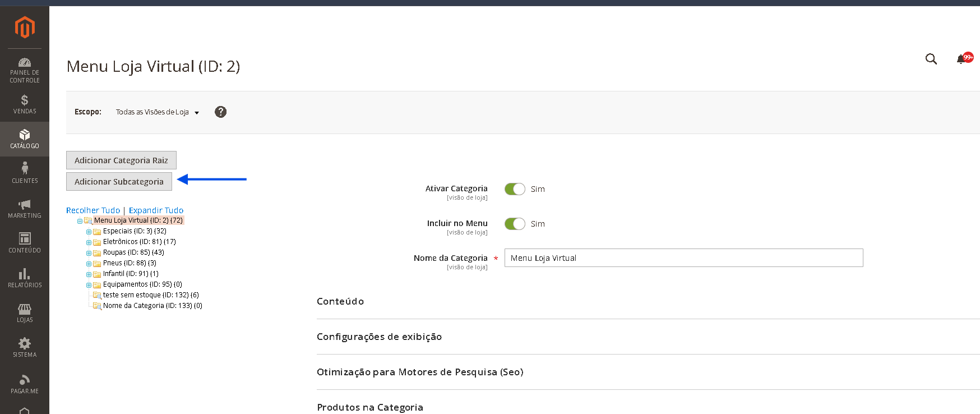This screenshot has width=980, height=414.
Task: Open the Todas as Visões de Loja dropdown
Action: (158, 112)
